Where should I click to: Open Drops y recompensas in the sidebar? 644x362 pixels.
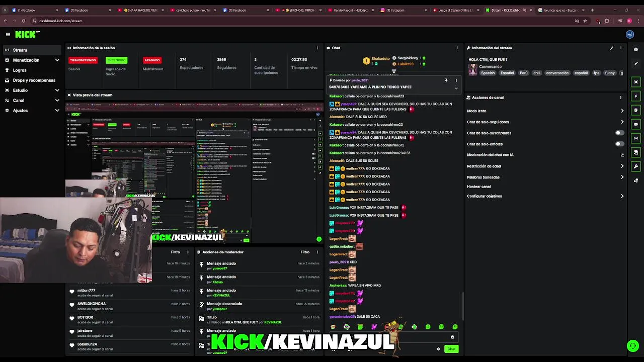point(32,80)
